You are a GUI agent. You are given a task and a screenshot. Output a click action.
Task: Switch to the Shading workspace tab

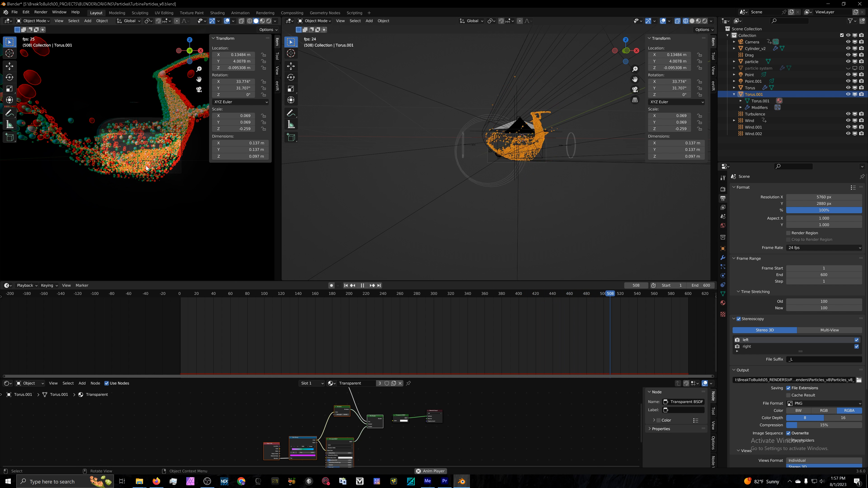point(217,12)
